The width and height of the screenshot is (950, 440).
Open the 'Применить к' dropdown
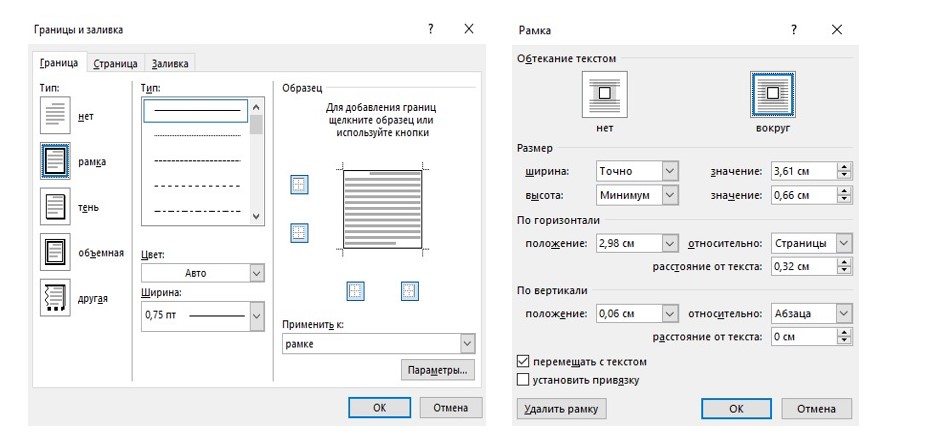(466, 344)
